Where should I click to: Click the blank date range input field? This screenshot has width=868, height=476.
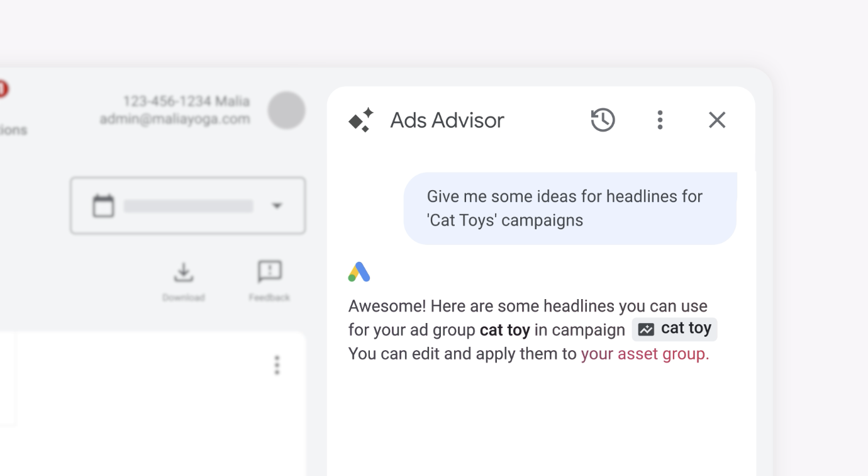(187, 205)
